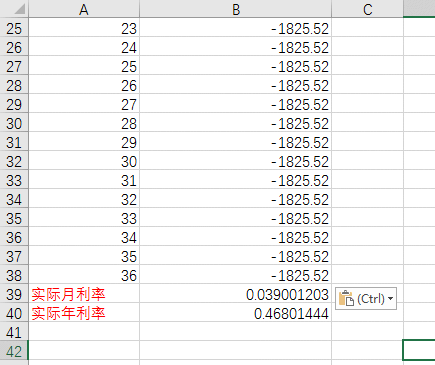Click empty cell B41

236,332
